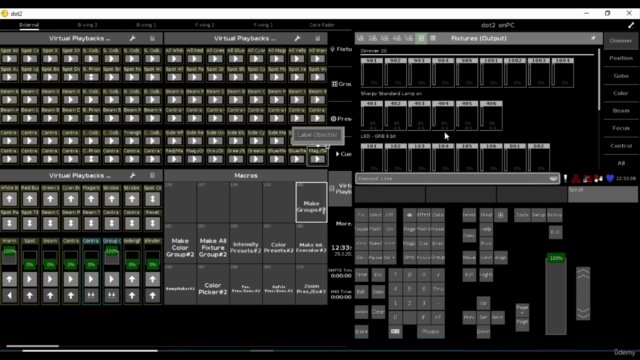The height and width of the screenshot is (360, 640).
Task: Open wrench settings of lower Virtual Playbacks panel
Action: coord(133,176)
